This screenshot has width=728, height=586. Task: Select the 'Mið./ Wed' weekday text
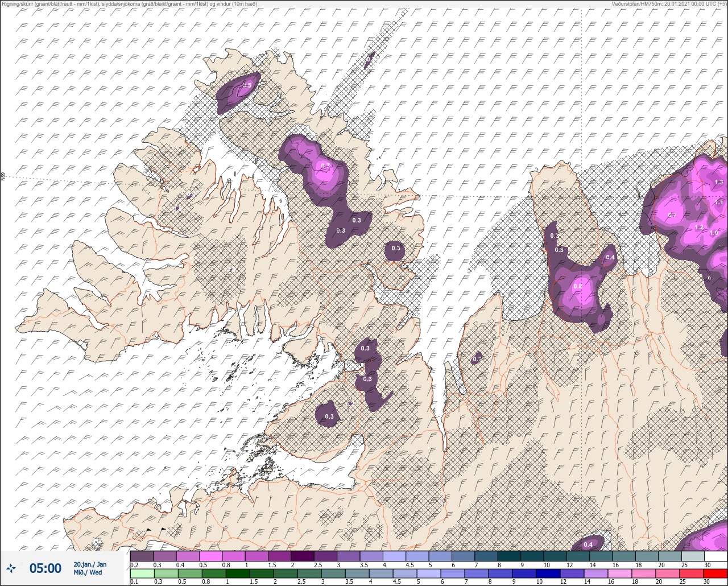[x=88, y=572]
